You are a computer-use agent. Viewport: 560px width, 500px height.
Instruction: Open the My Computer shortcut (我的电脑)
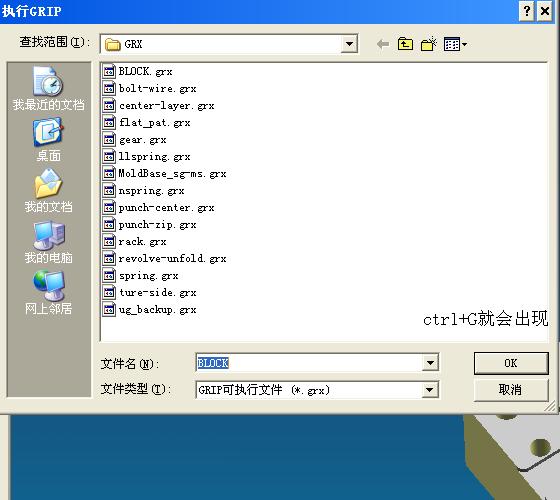pyautogui.click(x=49, y=242)
